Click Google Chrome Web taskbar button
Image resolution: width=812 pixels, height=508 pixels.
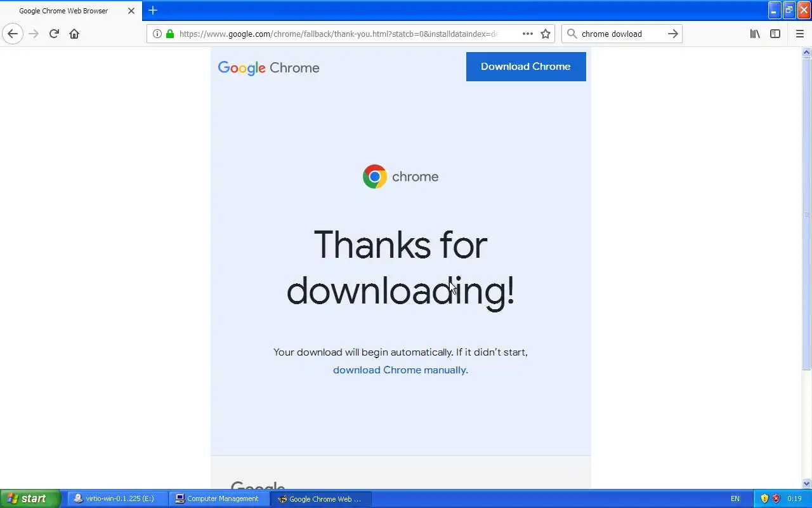[x=321, y=498]
